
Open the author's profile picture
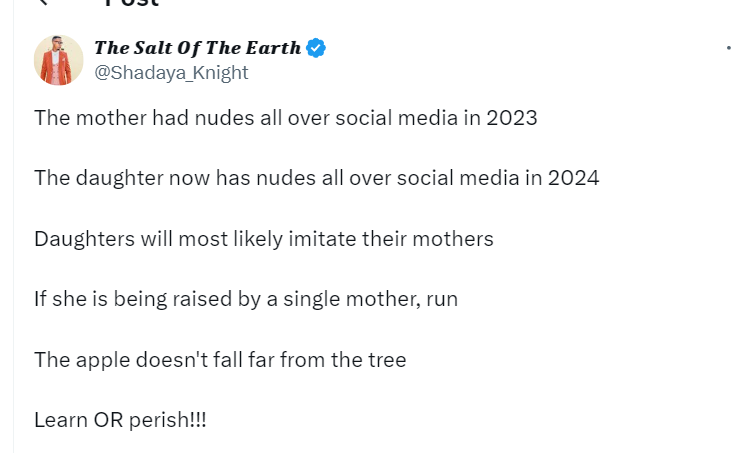tap(58, 60)
